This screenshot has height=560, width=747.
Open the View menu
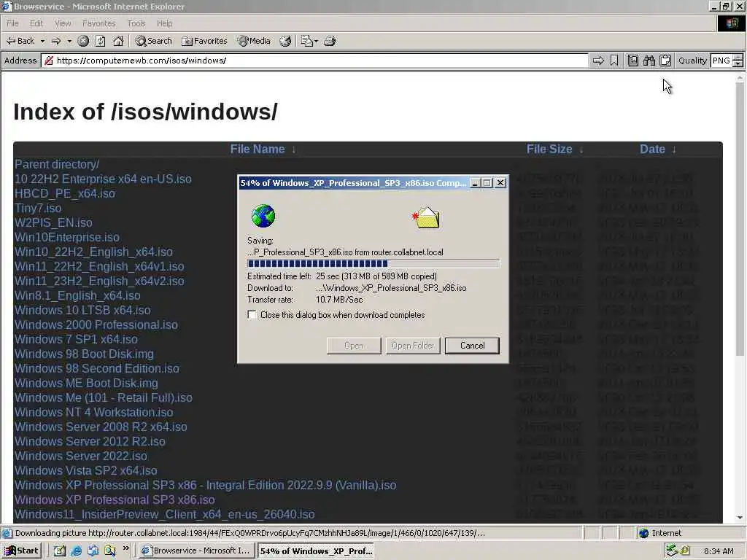63,23
